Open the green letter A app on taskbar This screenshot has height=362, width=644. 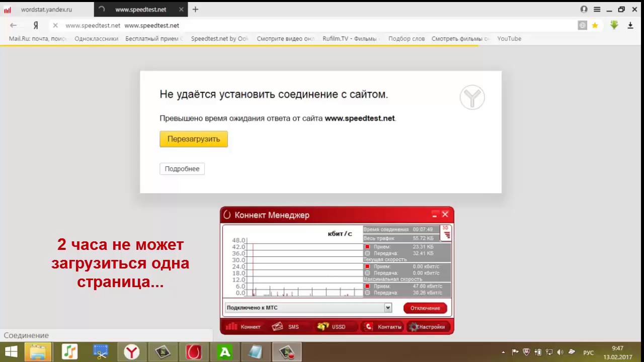(225, 352)
